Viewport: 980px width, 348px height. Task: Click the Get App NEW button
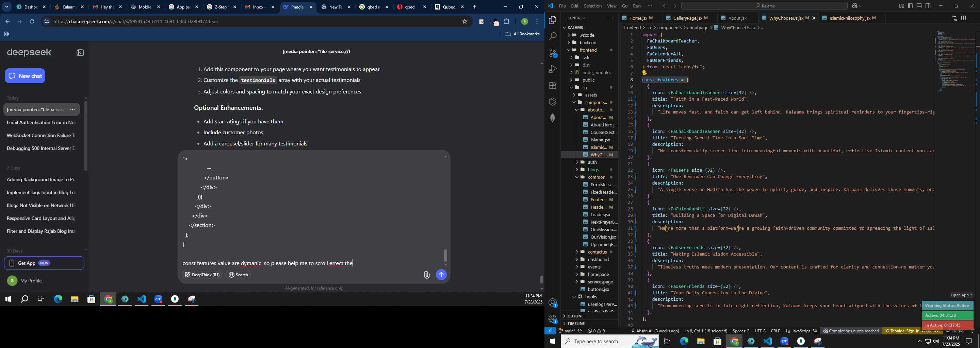[x=44, y=263]
